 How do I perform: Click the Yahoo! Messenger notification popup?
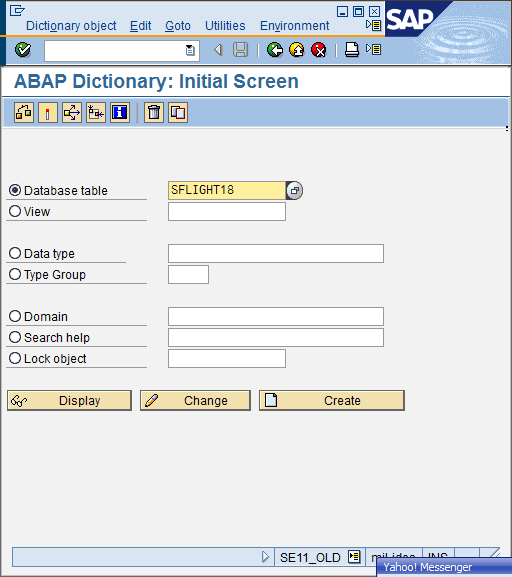[444, 567]
